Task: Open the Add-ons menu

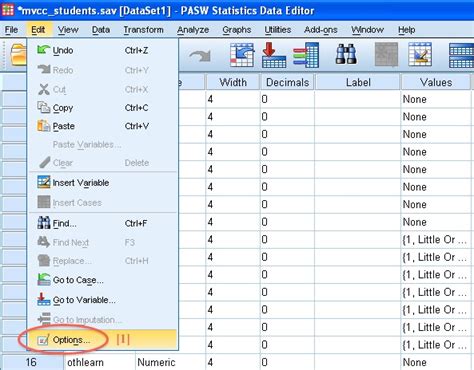Action: tap(321, 30)
